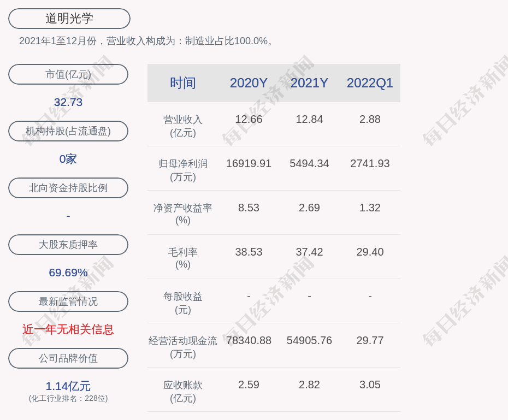Select the 市值(亿元) label pill
This screenshot has width=508, height=420.
68,74
